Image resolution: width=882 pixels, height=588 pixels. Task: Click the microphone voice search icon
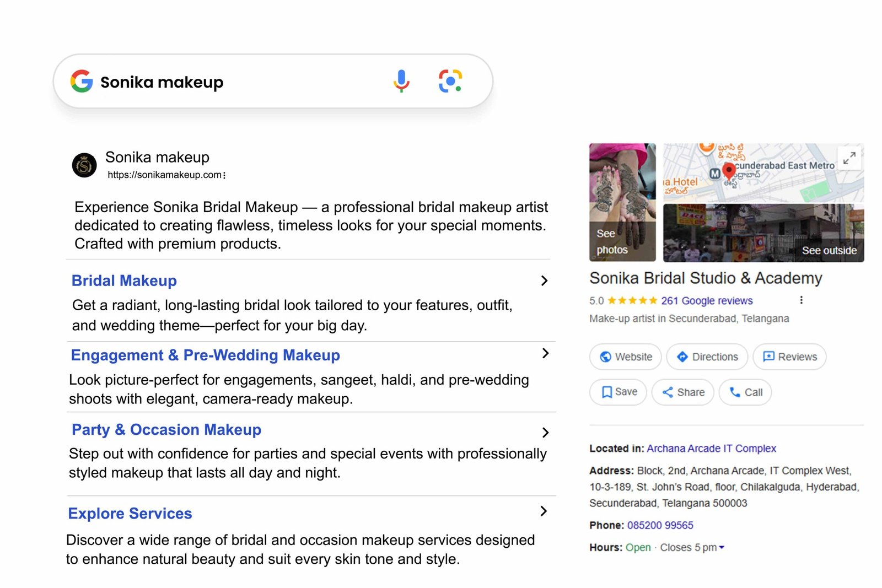click(x=401, y=81)
